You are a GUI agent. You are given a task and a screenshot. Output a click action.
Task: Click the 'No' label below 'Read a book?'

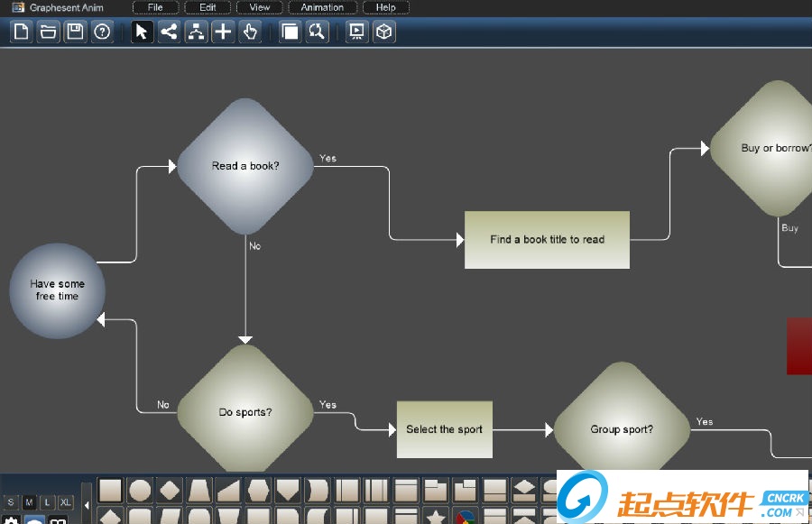point(254,246)
